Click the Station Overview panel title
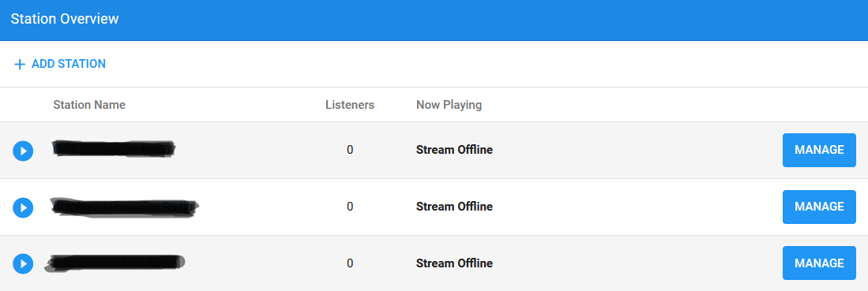The width and height of the screenshot is (868, 291). click(65, 19)
